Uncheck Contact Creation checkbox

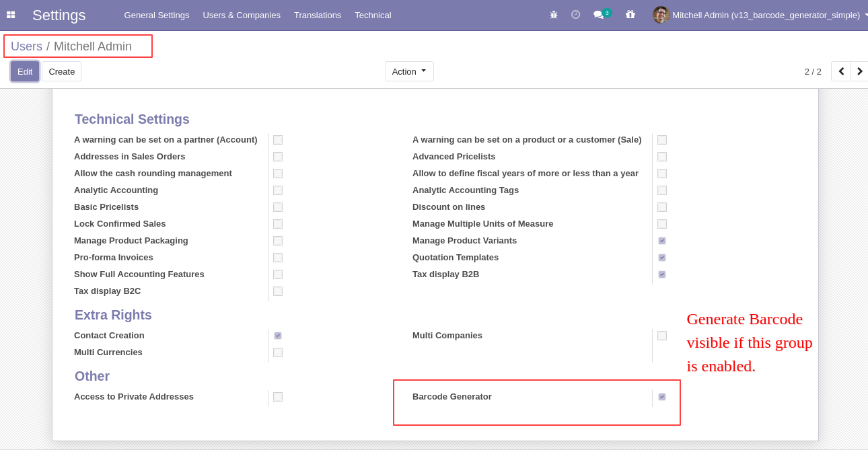(x=278, y=336)
